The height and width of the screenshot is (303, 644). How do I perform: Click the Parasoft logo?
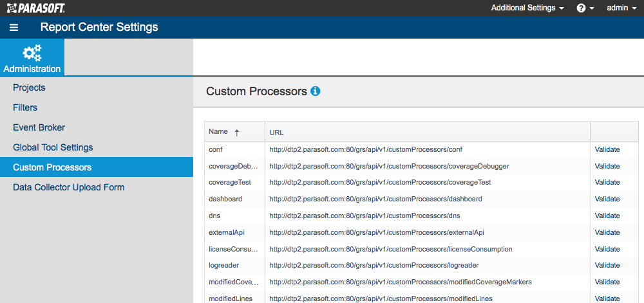click(35, 7)
